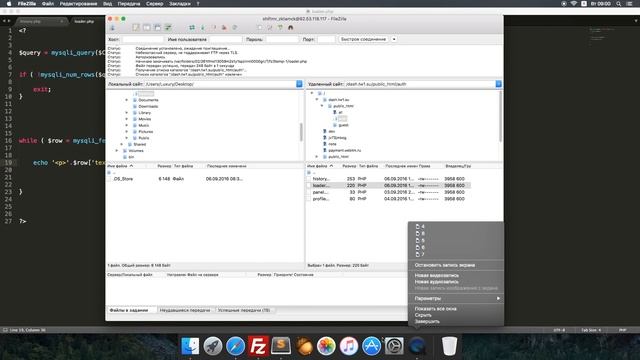Select the guest folder in remote tree

tap(344, 125)
